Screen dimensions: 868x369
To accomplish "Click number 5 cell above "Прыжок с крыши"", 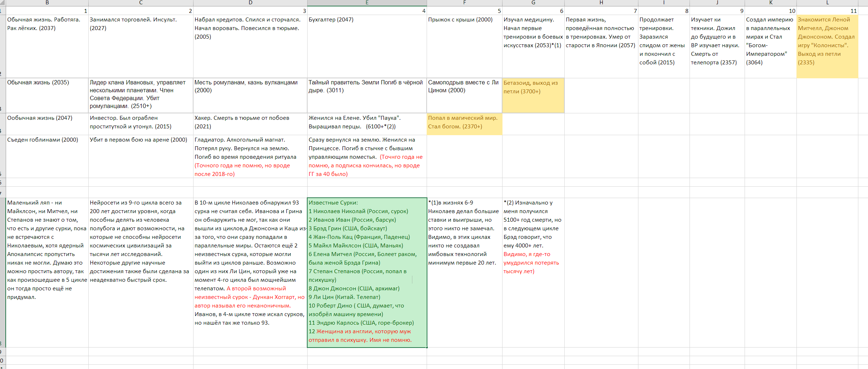I will click(x=465, y=11).
